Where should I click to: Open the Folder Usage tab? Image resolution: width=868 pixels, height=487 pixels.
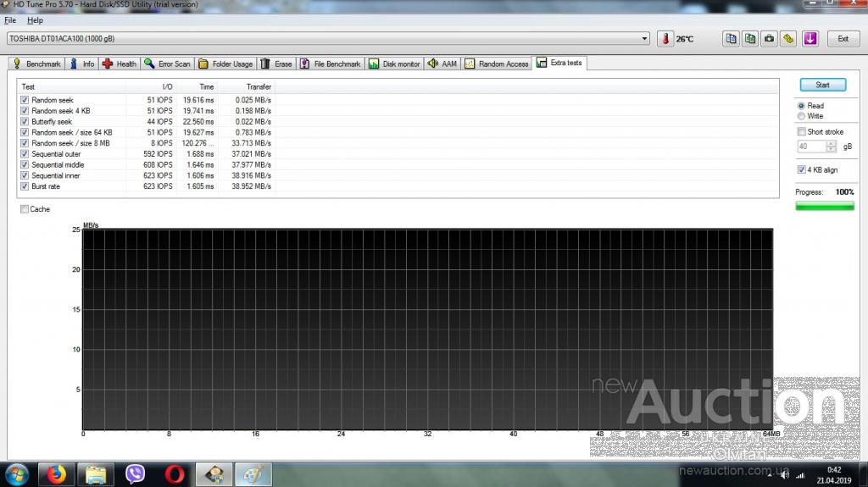(x=225, y=64)
